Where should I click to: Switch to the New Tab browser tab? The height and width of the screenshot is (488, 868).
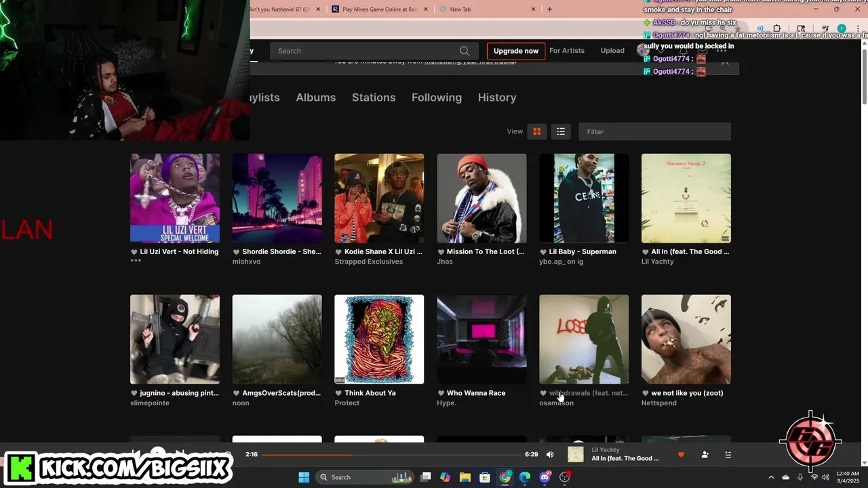(488, 9)
